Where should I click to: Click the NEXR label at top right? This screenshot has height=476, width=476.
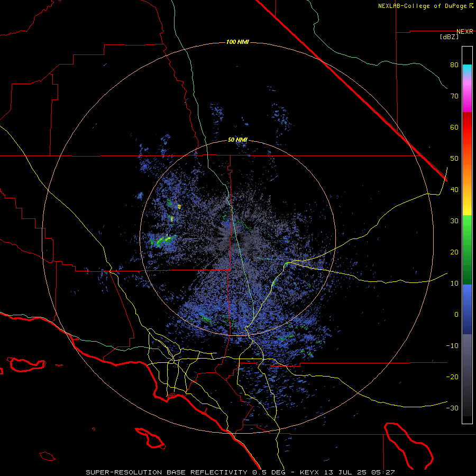click(465, 32)
